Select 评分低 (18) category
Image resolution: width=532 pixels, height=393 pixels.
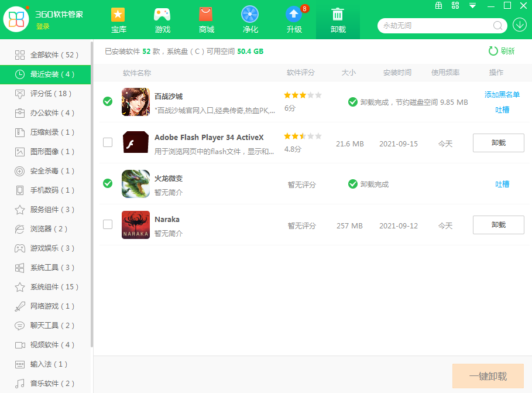click(46, 94)
